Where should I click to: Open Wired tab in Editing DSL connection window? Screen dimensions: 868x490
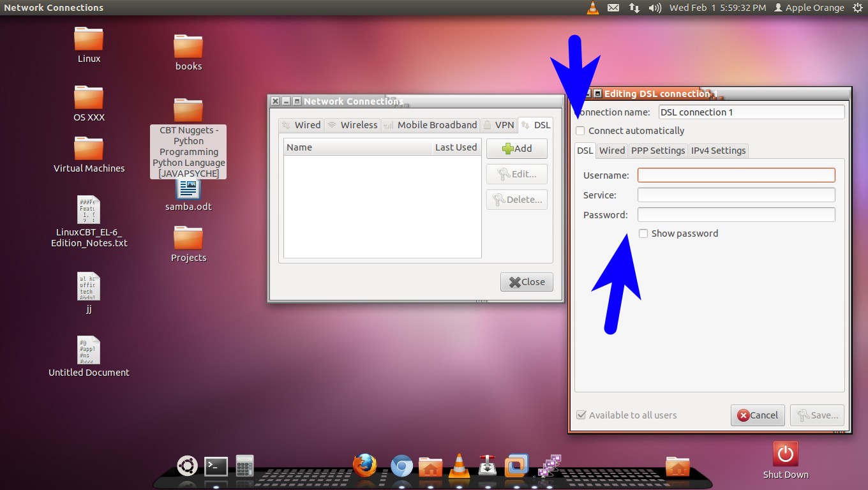[611, 151]
